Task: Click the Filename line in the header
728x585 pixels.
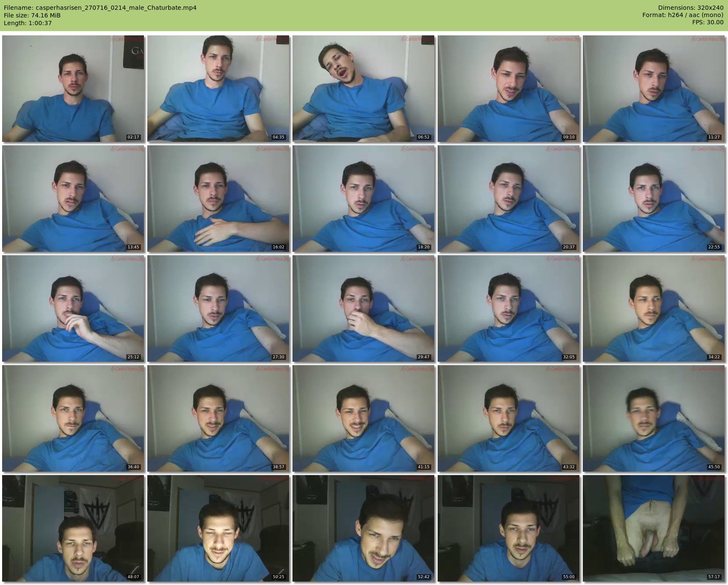Action: [x=100, y=8]
